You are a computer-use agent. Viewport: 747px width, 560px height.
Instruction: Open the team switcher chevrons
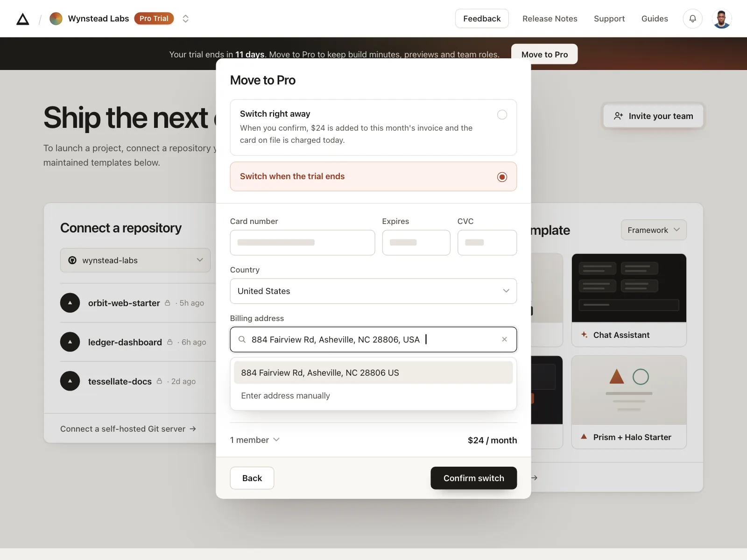pyautogui.click(x=185, y=19)
